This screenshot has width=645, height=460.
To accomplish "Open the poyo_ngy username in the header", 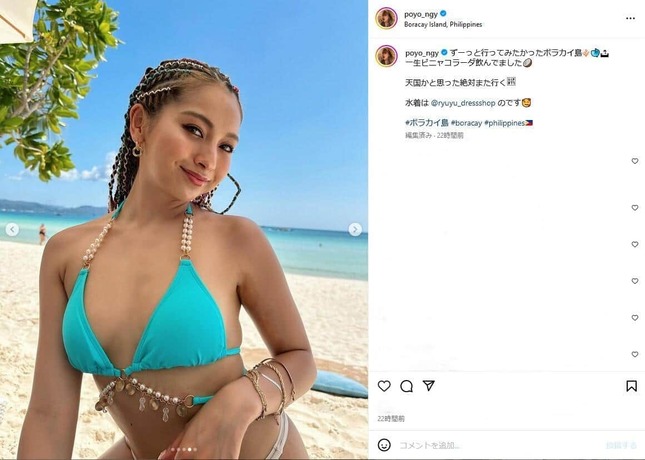I will (421, 14).
